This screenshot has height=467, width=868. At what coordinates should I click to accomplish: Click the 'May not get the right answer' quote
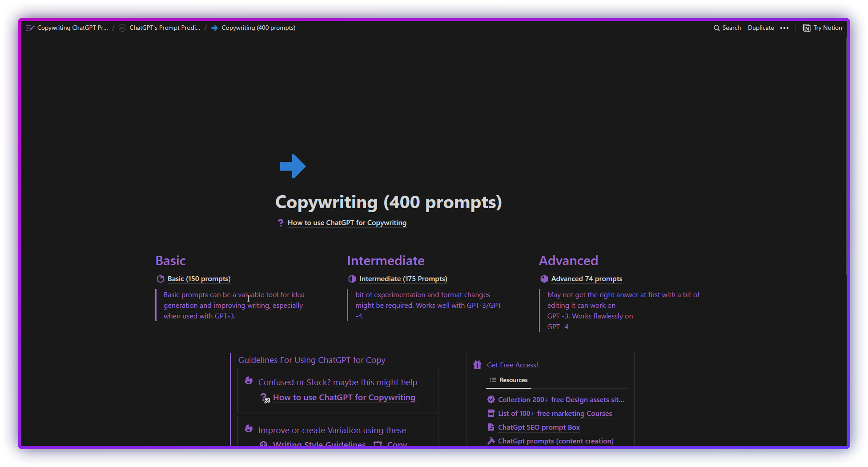click(x=623, y=311)
